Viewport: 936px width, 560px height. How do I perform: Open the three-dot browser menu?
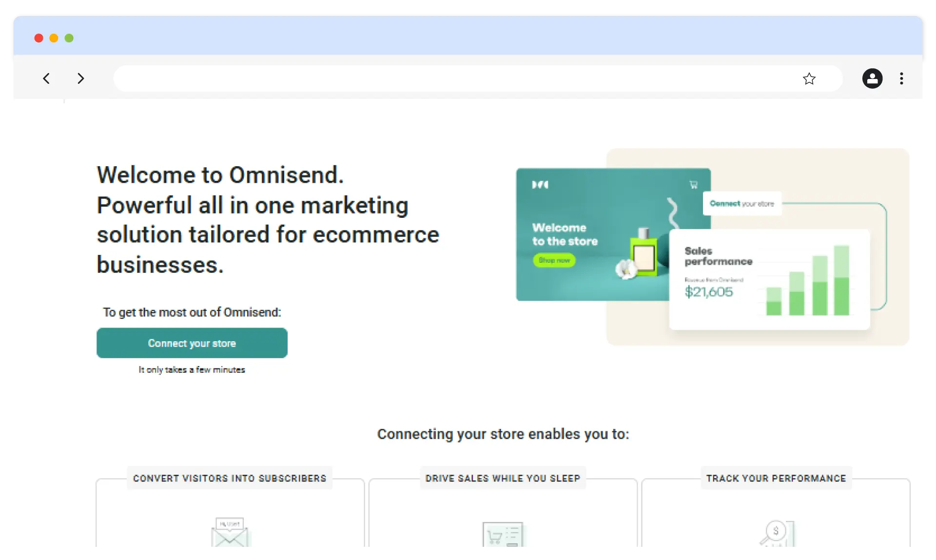(x=901, y=78)
